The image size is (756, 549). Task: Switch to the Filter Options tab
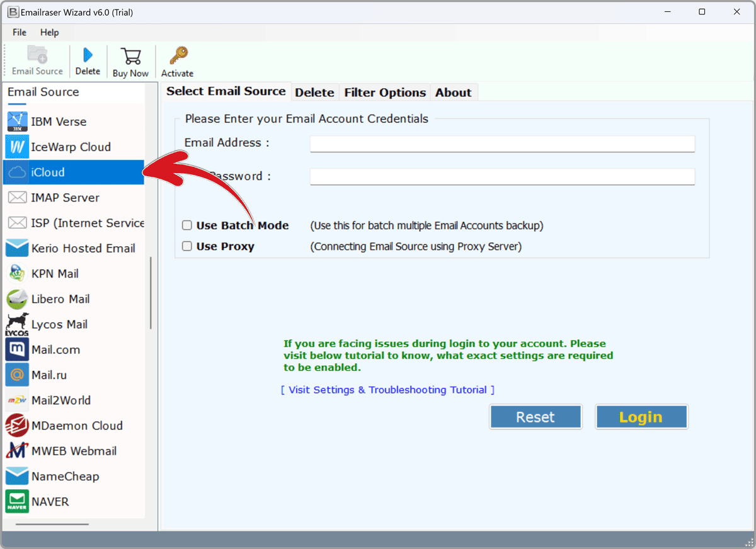tap(385, 93)
